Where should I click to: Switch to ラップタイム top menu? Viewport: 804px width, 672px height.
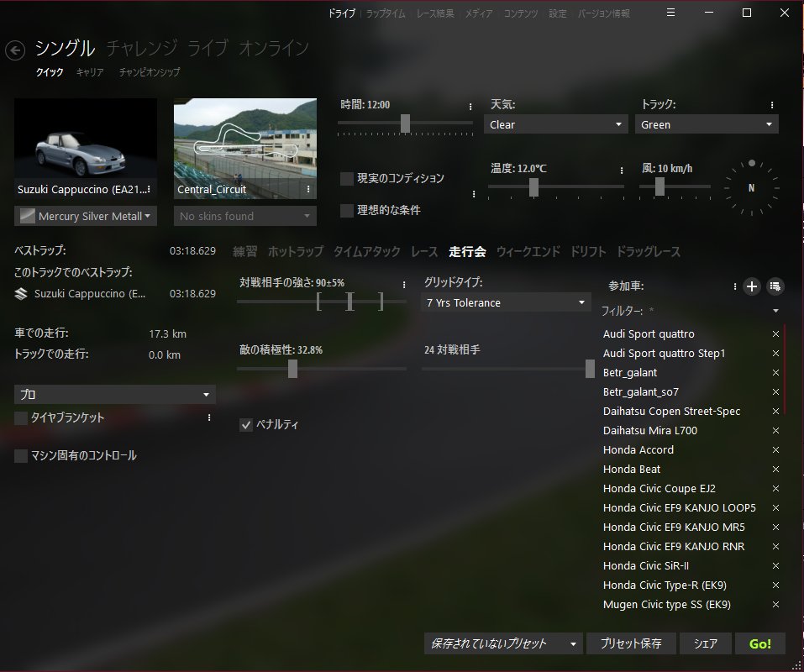(386, 13)
